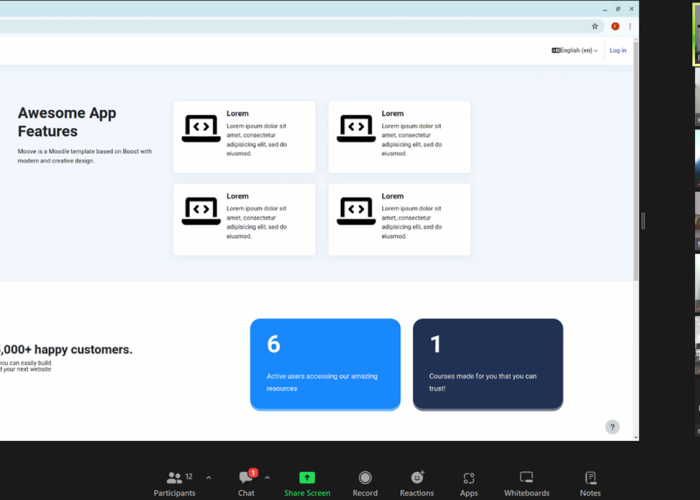This screenshot has height=500, width=700.
Task: Click the Chrome profile avatar
Action: (615, 26)
